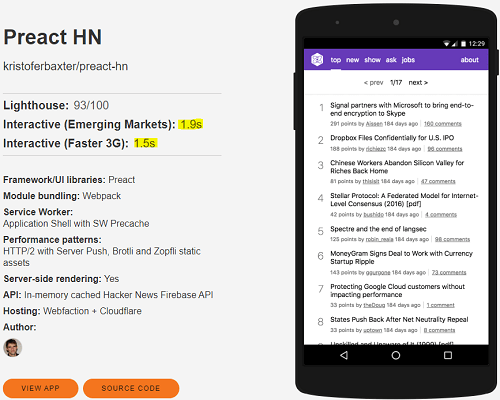500x400 pixels.
Task: Tap the Android home circle button
Action: pyautogui.click(x=396, y=355)
